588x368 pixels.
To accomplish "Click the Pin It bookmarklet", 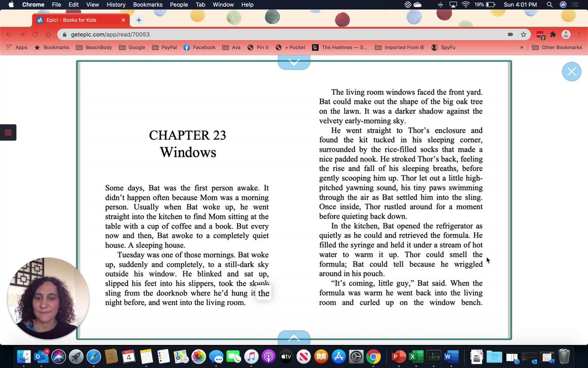I will 258,47.
